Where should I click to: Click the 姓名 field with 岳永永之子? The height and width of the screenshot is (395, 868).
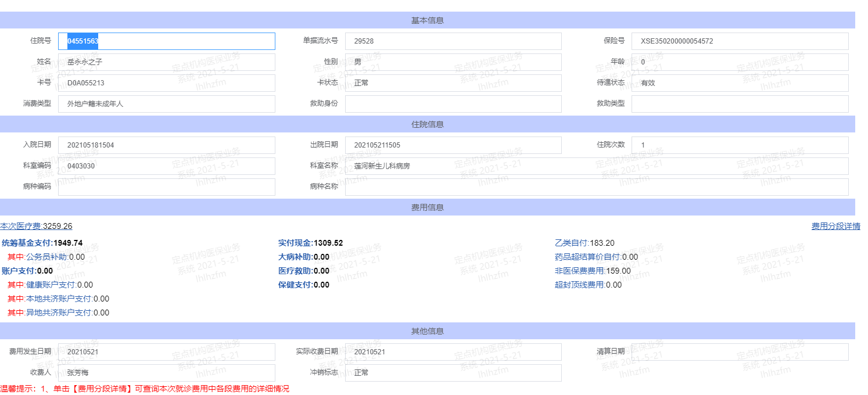coord(167,62)
